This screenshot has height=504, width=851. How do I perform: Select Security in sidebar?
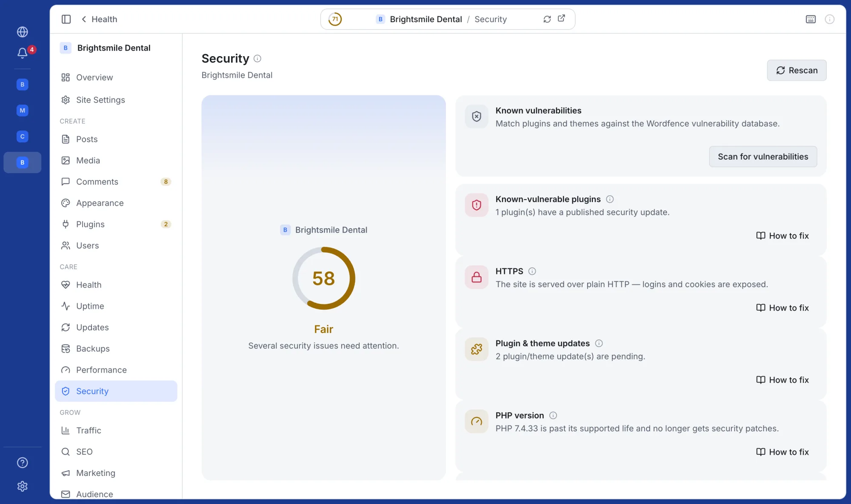tap(116, 391)
